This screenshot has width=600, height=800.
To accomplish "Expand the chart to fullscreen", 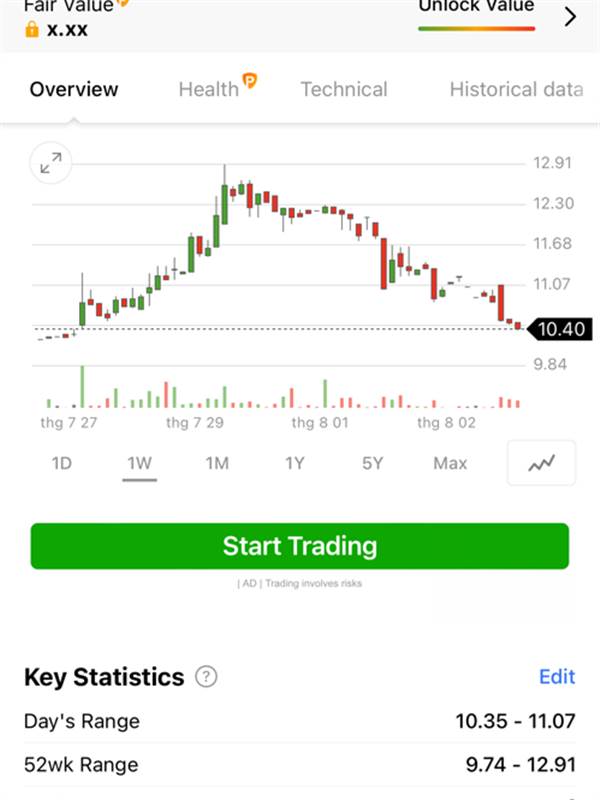I will pyautogui.click(x=51, y=163).
